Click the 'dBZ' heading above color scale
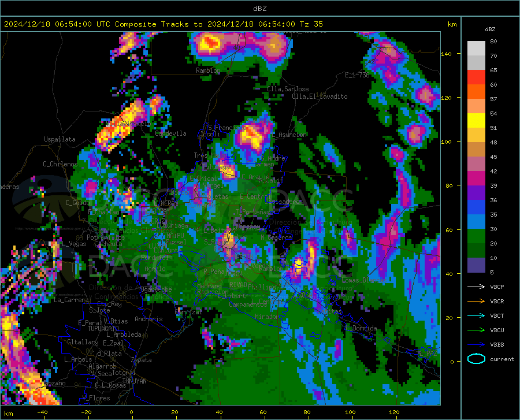 click(x=490, y=29)
